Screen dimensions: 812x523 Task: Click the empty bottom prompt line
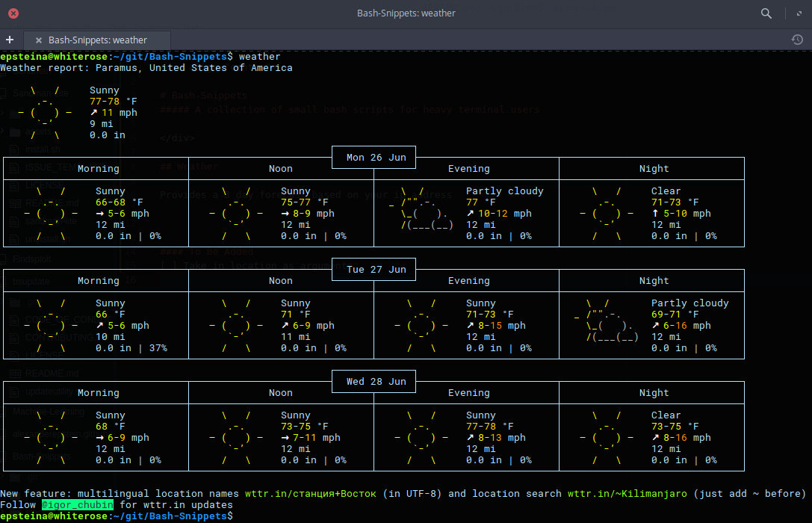[x=117, y=516]
